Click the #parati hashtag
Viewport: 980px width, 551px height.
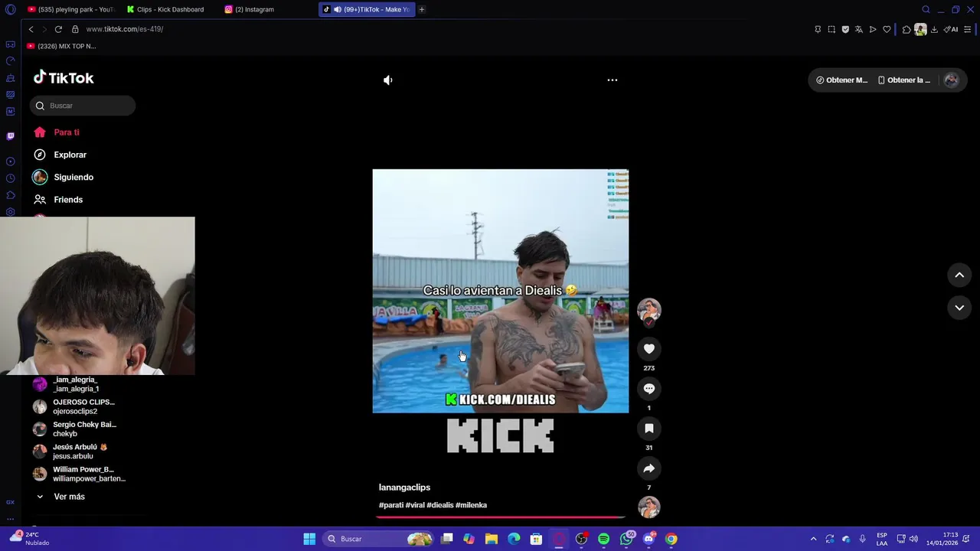coord(390,505)
